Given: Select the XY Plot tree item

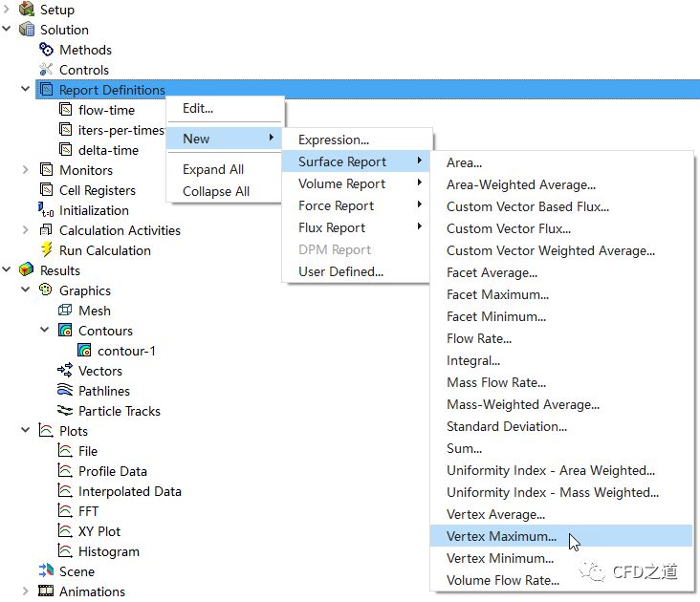Looking at the screenshot, I should 99,531.
